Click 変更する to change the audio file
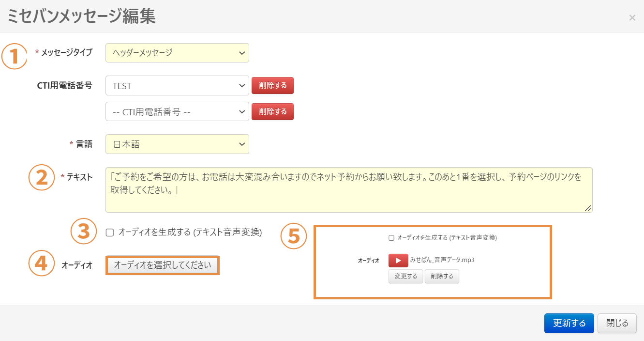 click(405, 277)
